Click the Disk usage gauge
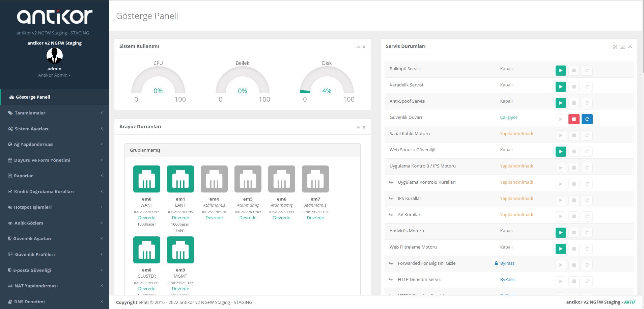Image resolution: width=644 pixels, height=309 pixels. [x=327, y=80]
